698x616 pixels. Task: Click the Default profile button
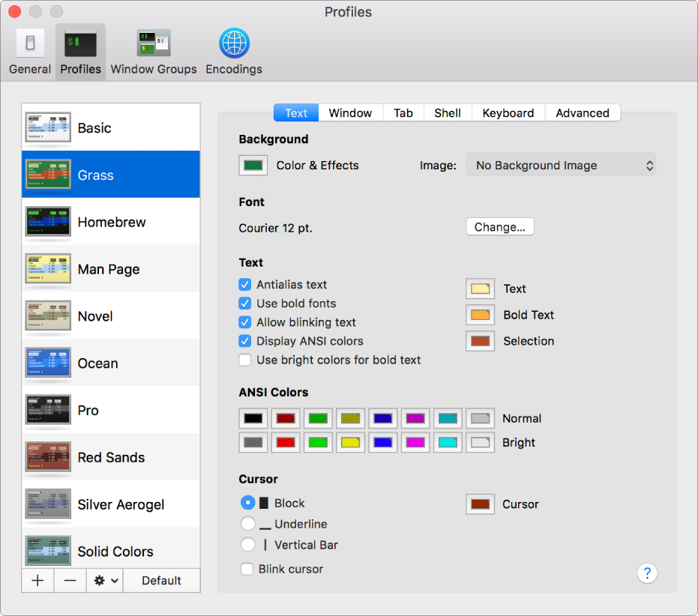(161, 581)
